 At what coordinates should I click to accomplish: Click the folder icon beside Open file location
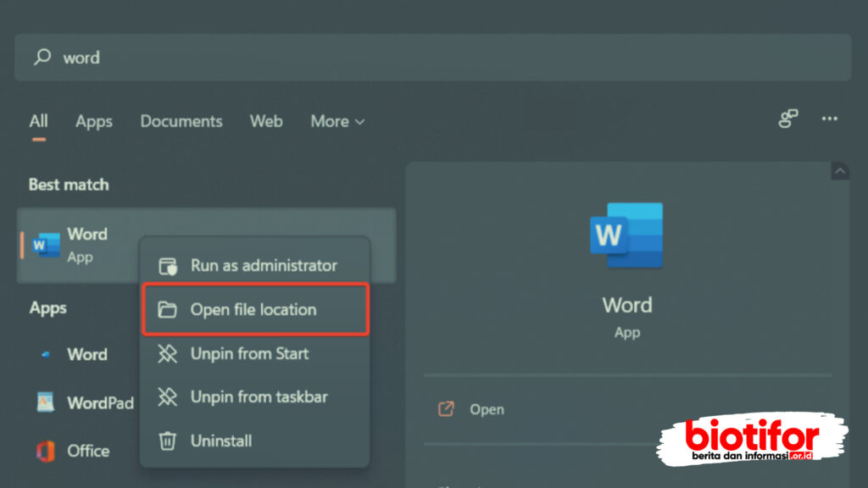168,309
